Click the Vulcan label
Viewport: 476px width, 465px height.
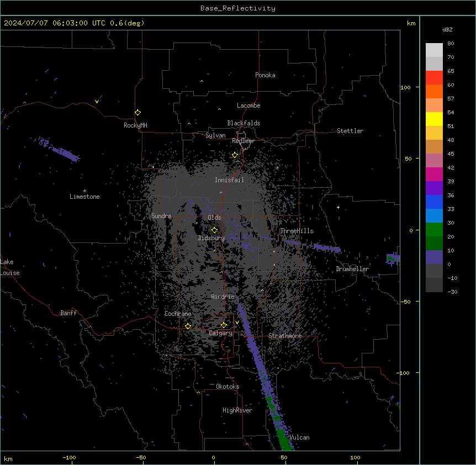299,437
